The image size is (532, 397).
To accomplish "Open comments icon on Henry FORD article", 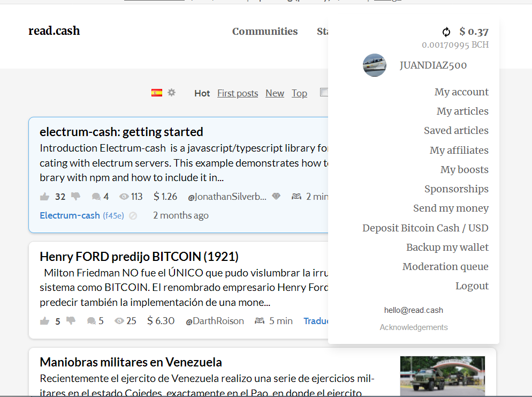I will click(x=92, y=321).
